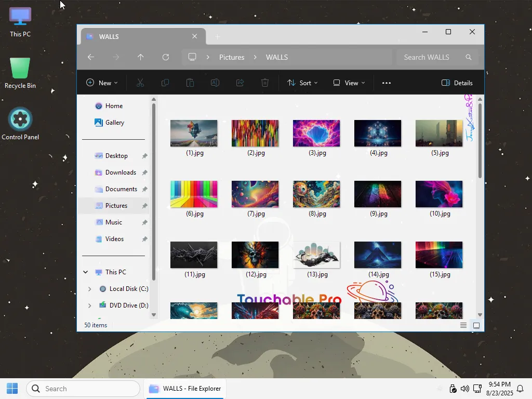This screenshot has height=399, width=532.
Task: Click chevron between Pictures and WALLS
Action: click(255, 57)
